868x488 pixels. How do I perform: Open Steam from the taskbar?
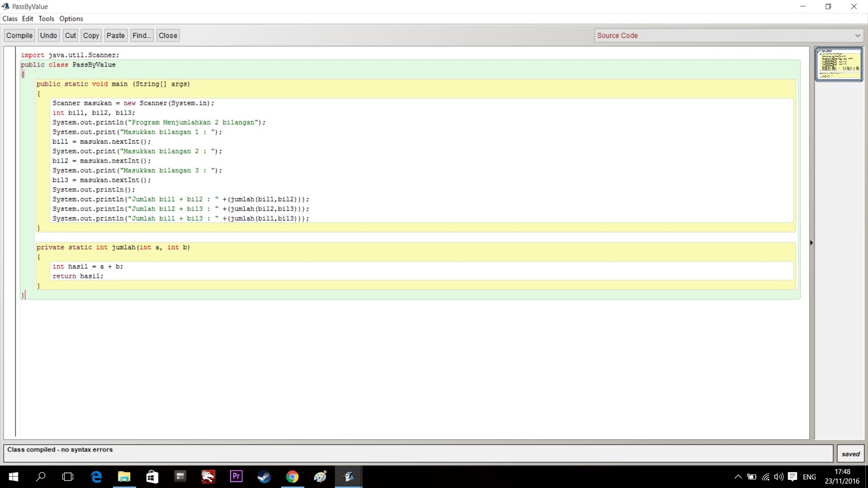264,477
